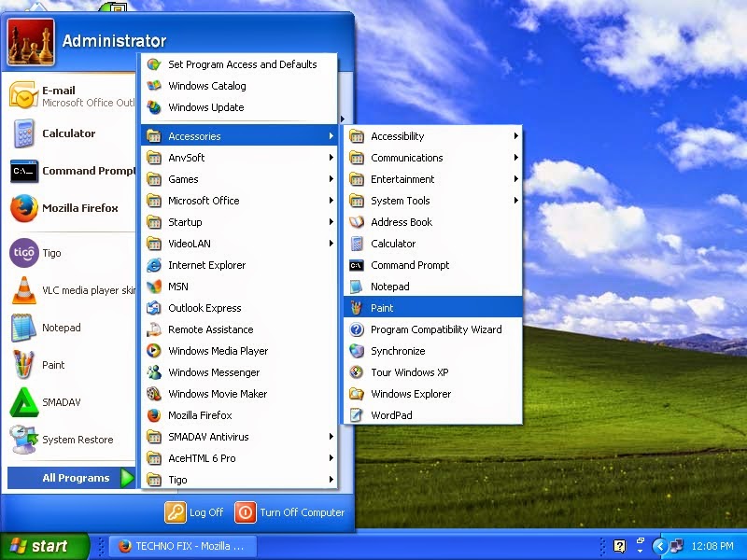Click the SMADAV green triangle icon
Screen dimensions: 747x560
coord(24,402)
